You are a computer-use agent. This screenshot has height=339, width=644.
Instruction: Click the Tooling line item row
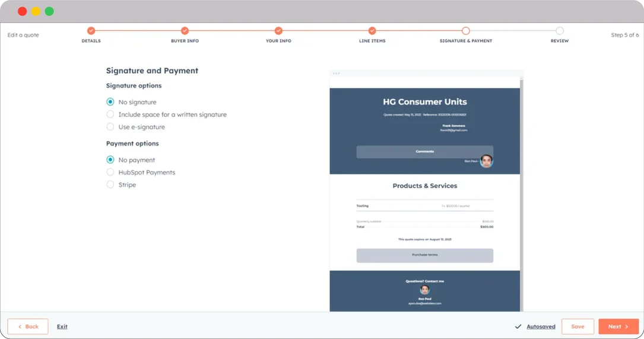click(x=424, y=206)
